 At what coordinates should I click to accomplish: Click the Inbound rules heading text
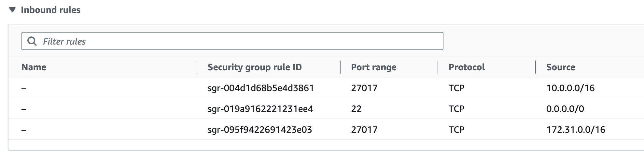[x=50, y=10]
